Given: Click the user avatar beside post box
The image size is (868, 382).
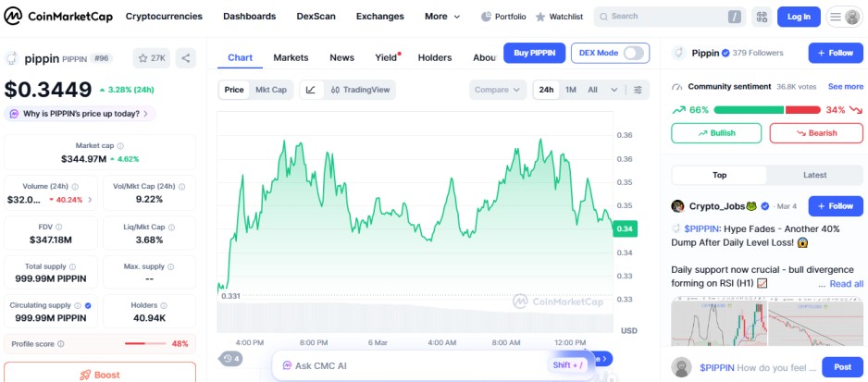Looking at the screenshot, I should [681, 367].
